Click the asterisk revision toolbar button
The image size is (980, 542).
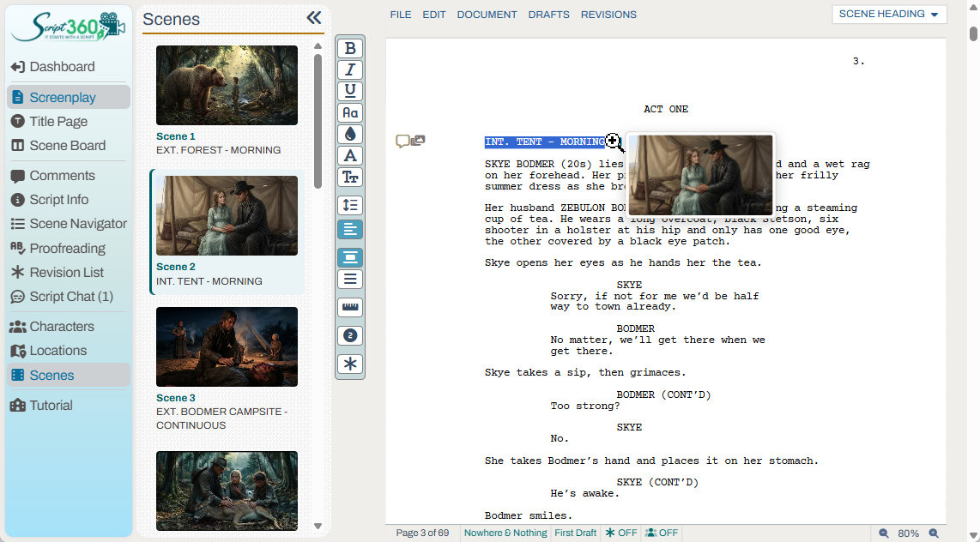click(350, 364)
